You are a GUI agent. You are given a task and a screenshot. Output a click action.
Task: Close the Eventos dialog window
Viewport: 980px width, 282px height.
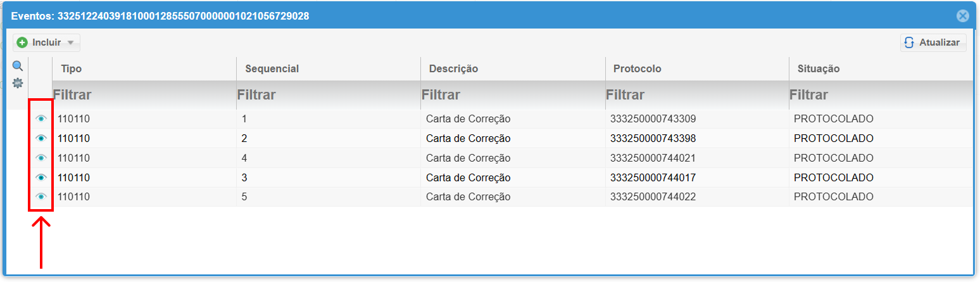pos(962,16)
